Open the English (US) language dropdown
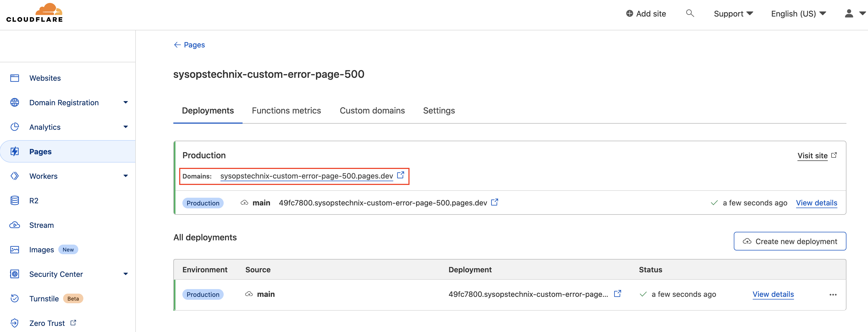 (798, 14)
